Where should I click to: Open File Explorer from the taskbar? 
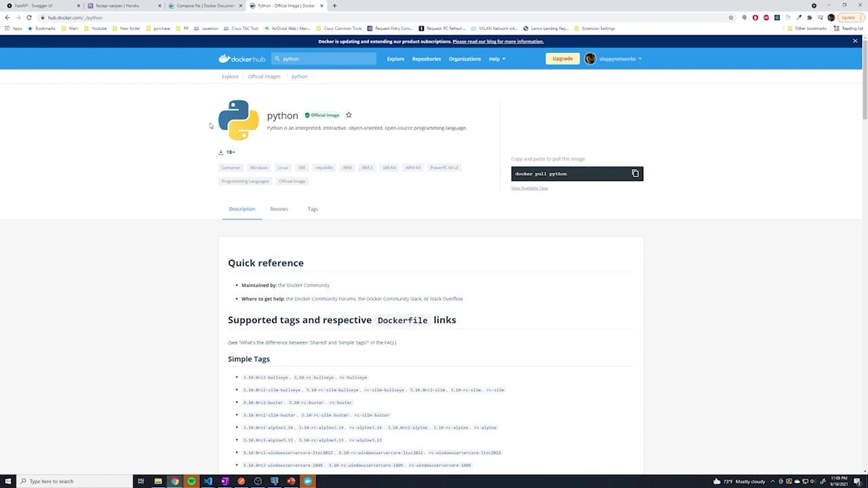[x=158, y=481]
